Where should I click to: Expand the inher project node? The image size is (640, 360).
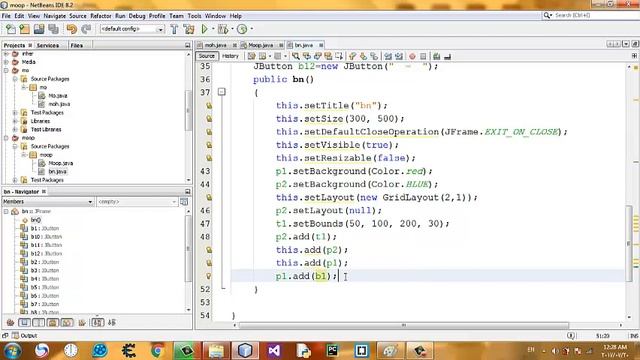coord(6,53)
